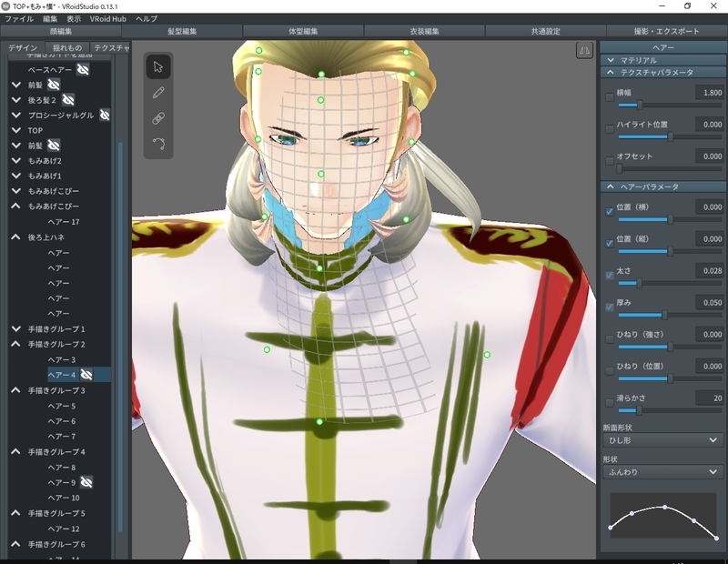Select the デザイン sub-tab
The height and width of the screenshot is (564, 728).
(22, 48)
